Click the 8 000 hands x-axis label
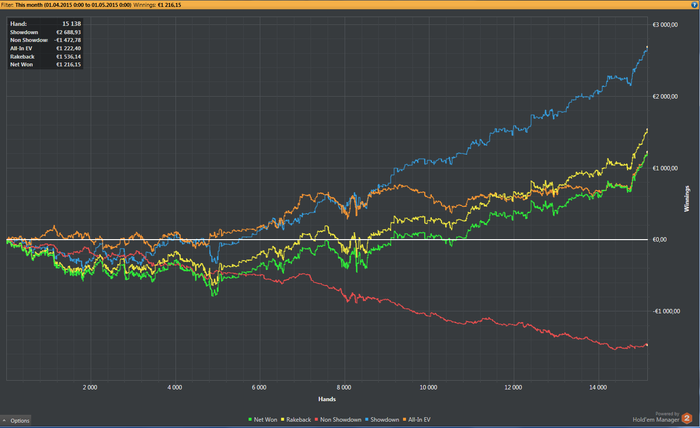The width and height of the screenshot is (700, 428). coord(344,387)
